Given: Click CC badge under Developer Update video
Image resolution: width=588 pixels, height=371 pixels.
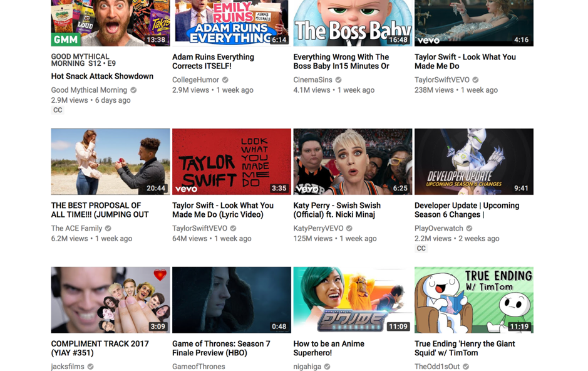Looking at the screenshot, I should point(421,248).
